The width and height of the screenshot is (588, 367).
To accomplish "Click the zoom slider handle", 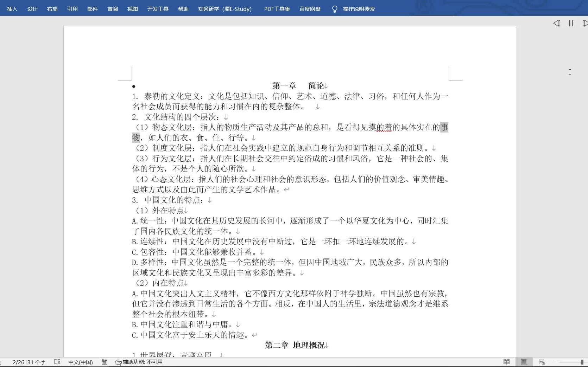I will pyautogui.click(x=582, y=362).
